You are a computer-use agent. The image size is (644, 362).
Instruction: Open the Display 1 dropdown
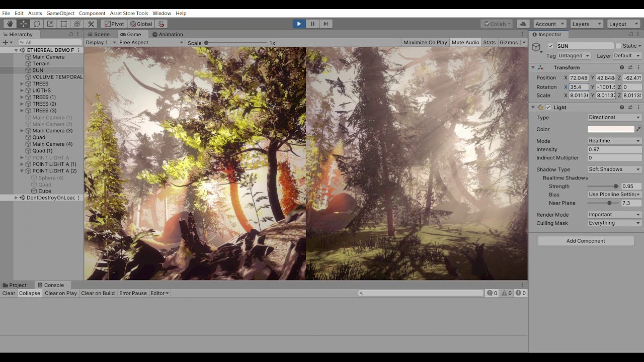[x=101, y=43]
